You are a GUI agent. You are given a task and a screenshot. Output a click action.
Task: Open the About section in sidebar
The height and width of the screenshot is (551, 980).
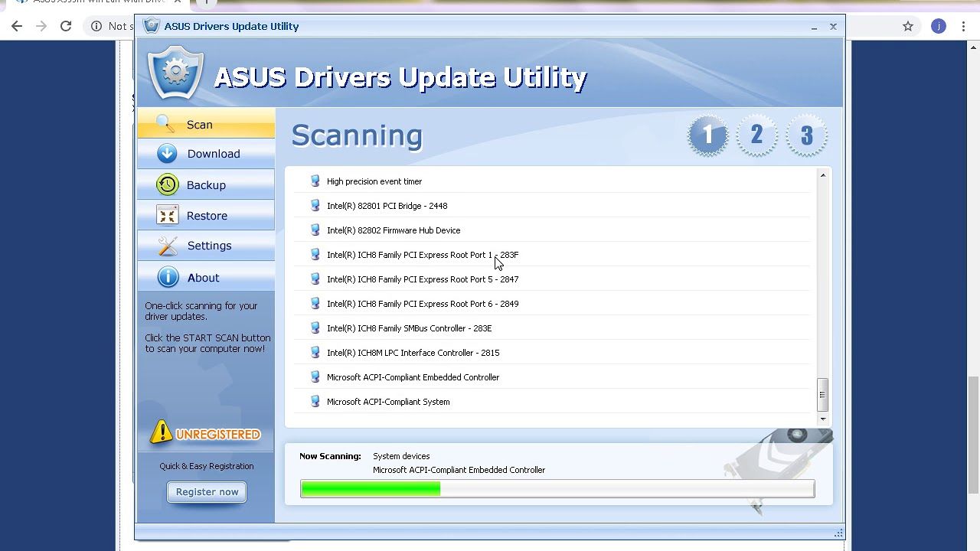point(206,277)
